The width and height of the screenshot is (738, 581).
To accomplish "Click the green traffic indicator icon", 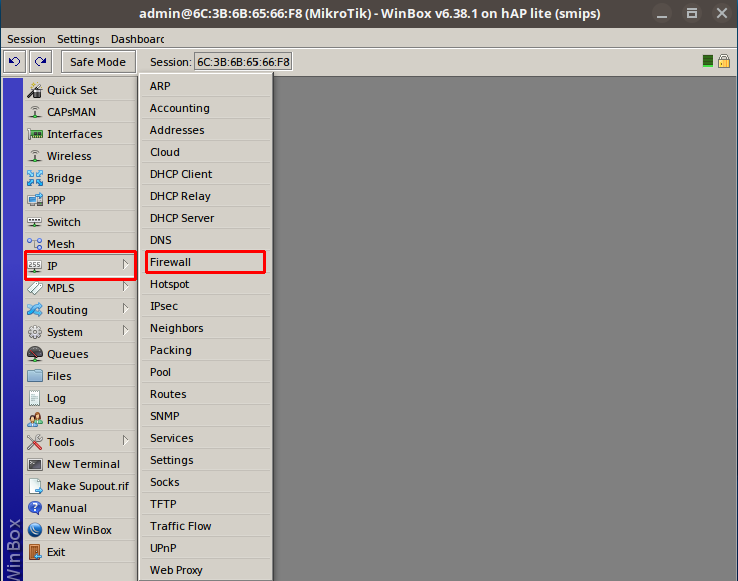I will (707, 61).
